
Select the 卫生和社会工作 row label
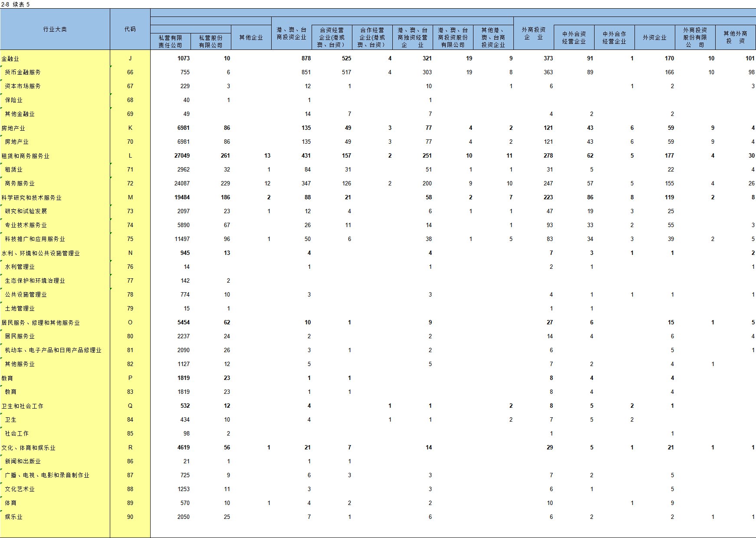23,406
